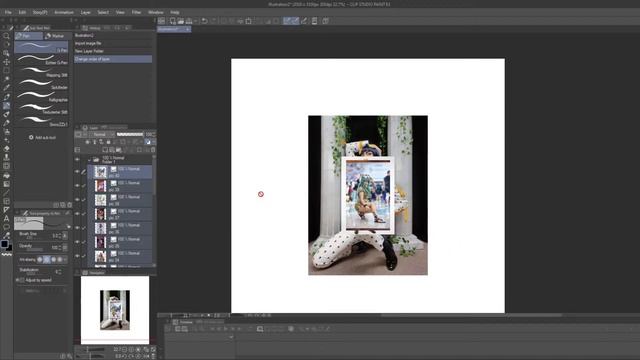The image size is (640, 360).
Task: Open the Save icon dropdown arrow
Action: pos(196,21)
